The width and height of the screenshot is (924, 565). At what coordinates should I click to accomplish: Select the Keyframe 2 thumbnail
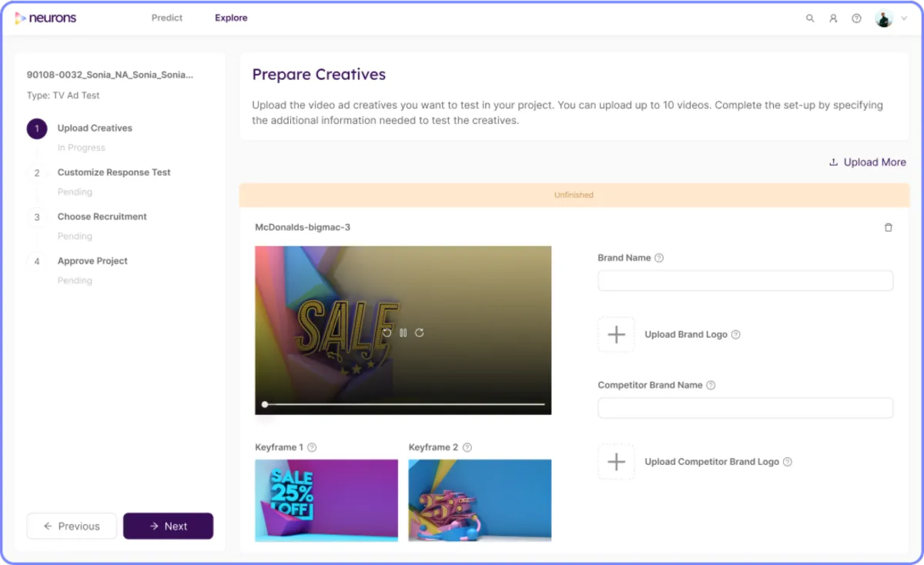(480, 500)
